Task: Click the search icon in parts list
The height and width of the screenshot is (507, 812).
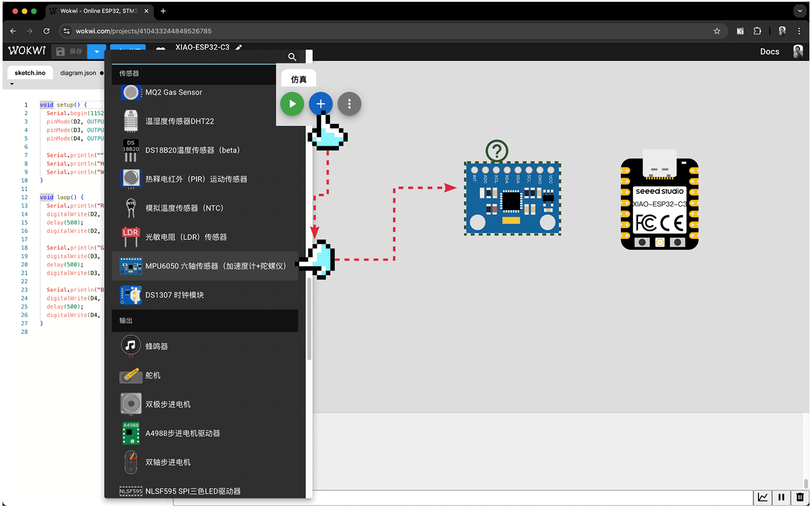Action: coord(292,57)
